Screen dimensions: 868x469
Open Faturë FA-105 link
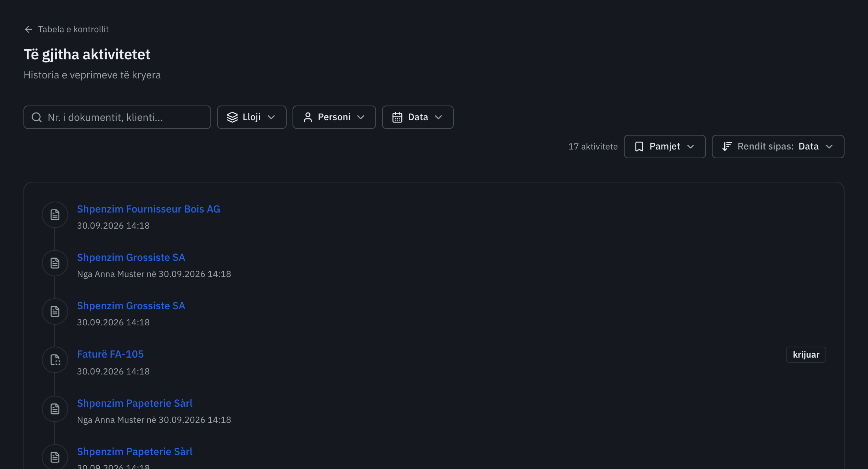[x=110, y=354]
